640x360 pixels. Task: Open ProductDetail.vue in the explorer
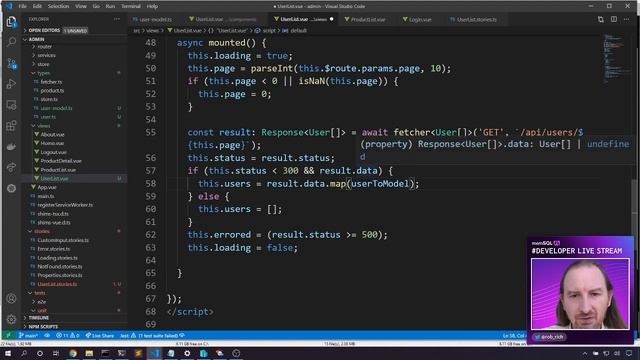61,161
